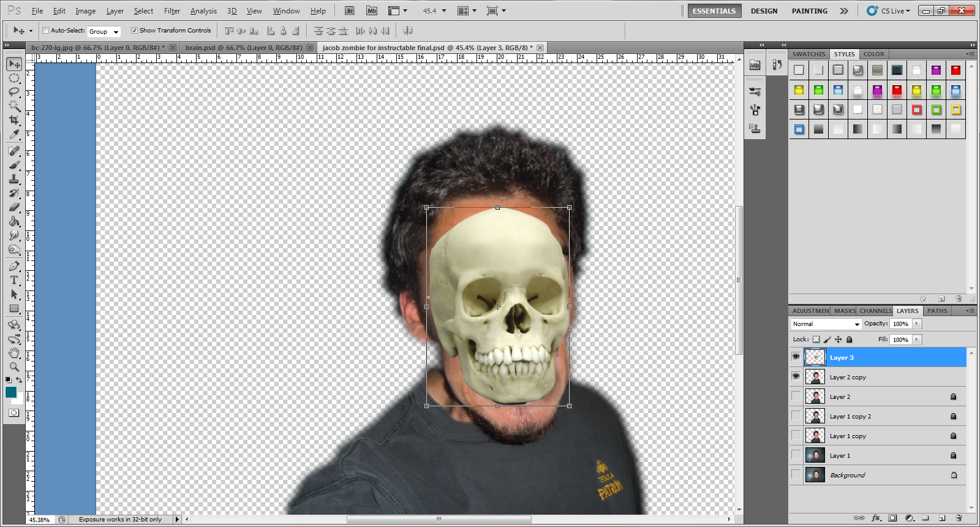Select the Zoom tool
Screen dimensions: 980x527
point(14,367)
